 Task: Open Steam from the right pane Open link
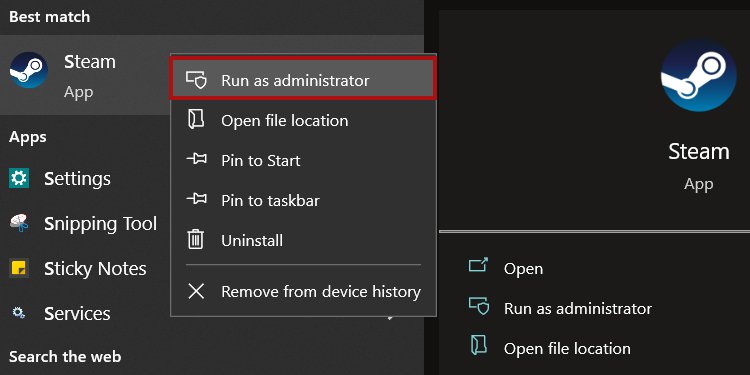tap(523, 268)
